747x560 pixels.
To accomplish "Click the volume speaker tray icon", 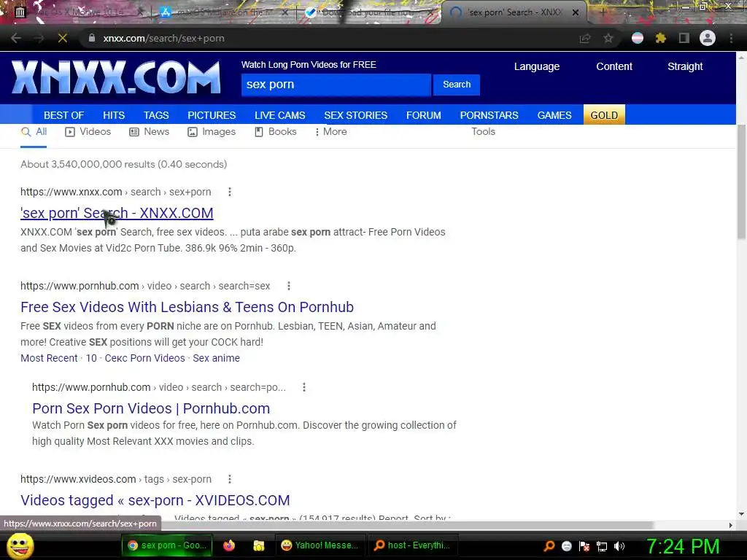I will click(619, 546).
